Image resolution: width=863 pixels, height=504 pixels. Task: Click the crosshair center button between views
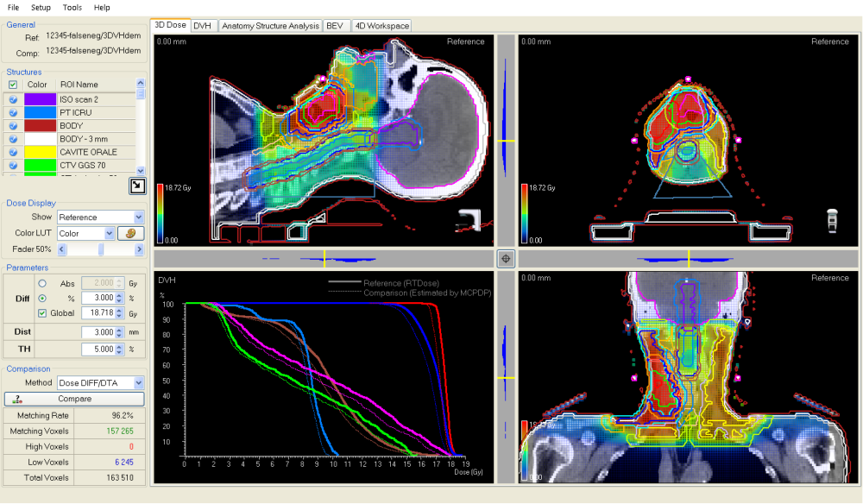(x=507, y=258)
